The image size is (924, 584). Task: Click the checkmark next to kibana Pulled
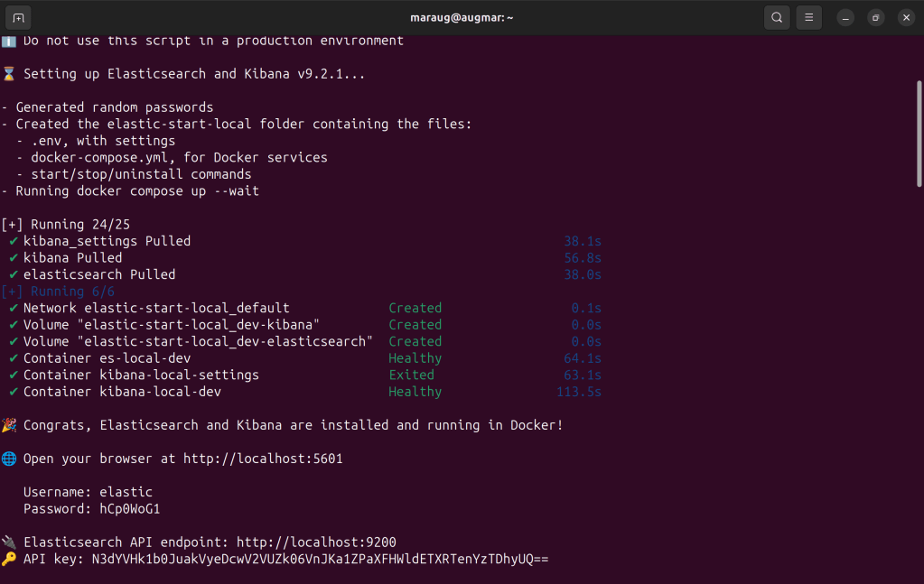[14, 258]
